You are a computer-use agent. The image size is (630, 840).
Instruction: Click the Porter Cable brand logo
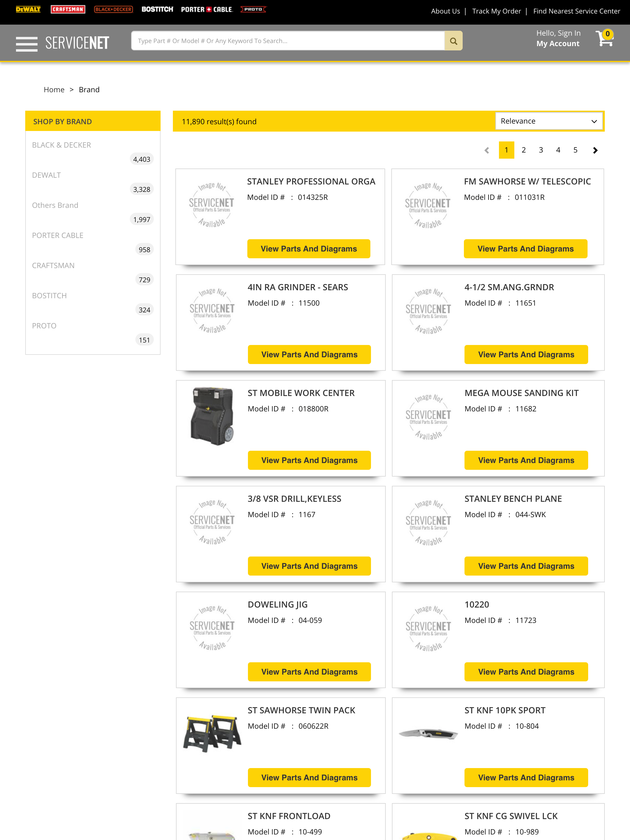pos(207,10)
